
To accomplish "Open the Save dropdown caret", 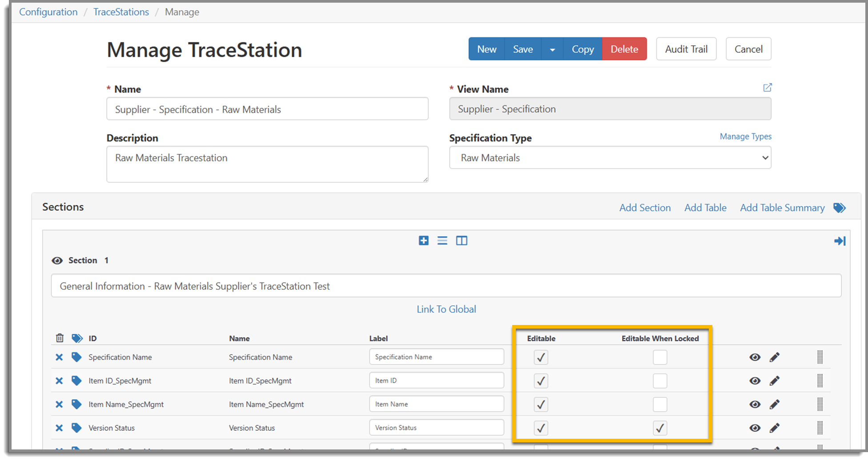I will point(552,49).
